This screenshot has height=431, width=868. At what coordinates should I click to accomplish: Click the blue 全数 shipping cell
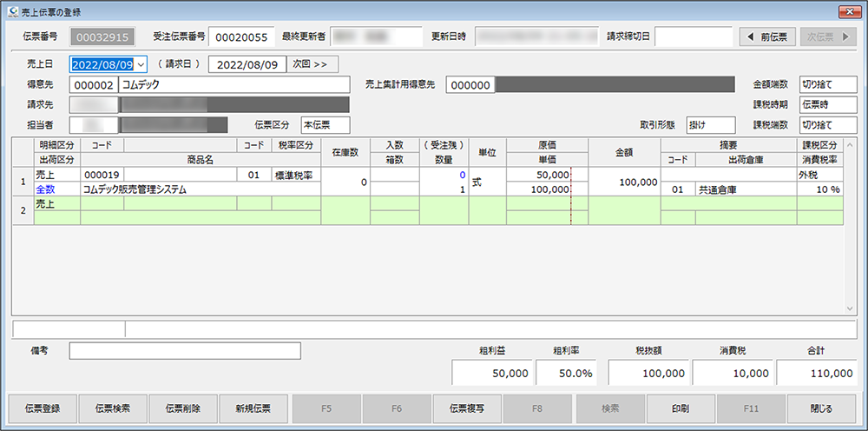(57, 189)
